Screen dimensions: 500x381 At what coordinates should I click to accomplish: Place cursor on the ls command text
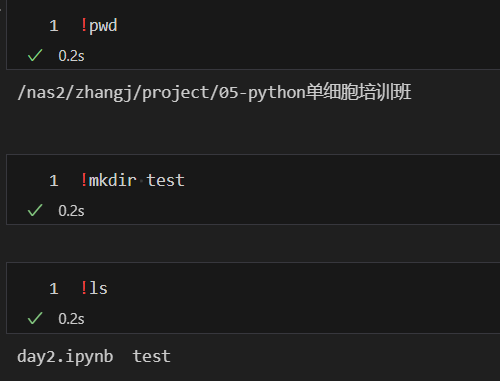tap(98, 288)
